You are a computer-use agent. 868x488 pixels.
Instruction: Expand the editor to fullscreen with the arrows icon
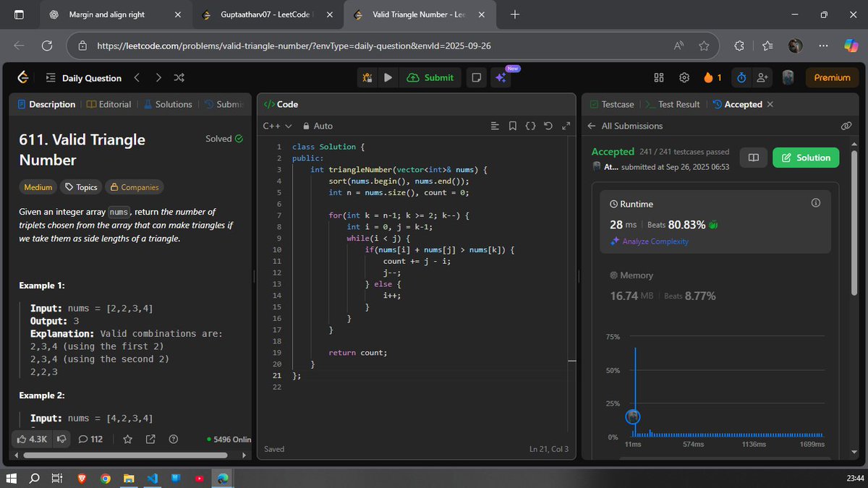[565, 125]
